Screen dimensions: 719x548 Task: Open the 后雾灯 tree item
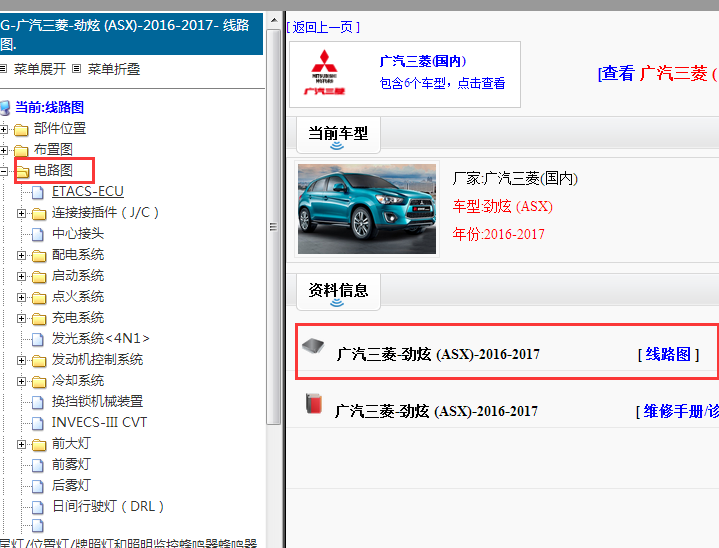[x=71, y=486]
